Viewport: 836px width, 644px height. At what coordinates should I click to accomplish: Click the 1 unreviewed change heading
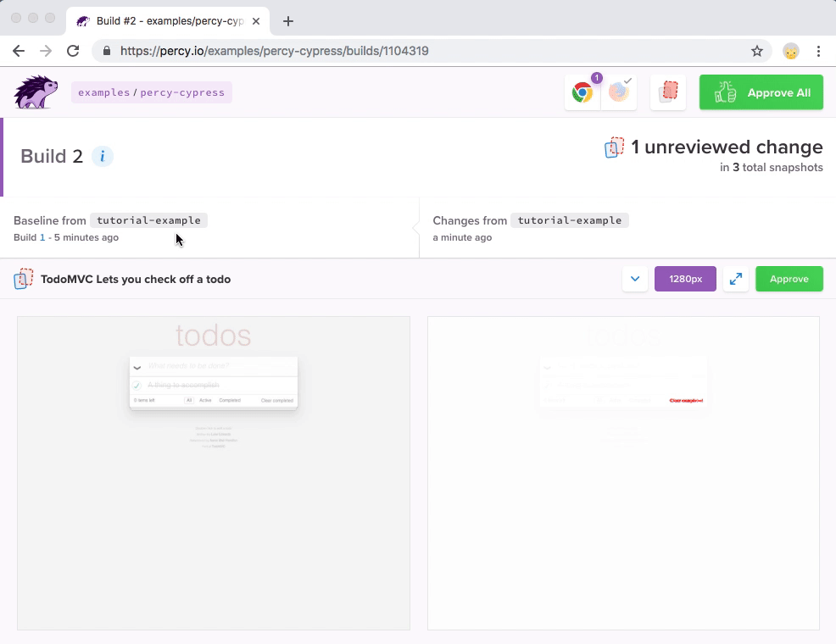click(x=727, y=147)
